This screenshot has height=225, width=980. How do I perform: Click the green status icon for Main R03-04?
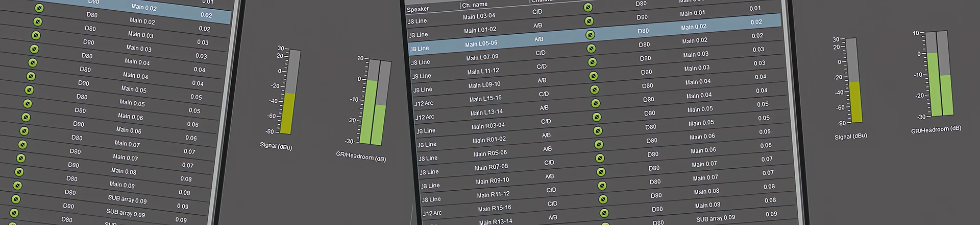(596, 117)
